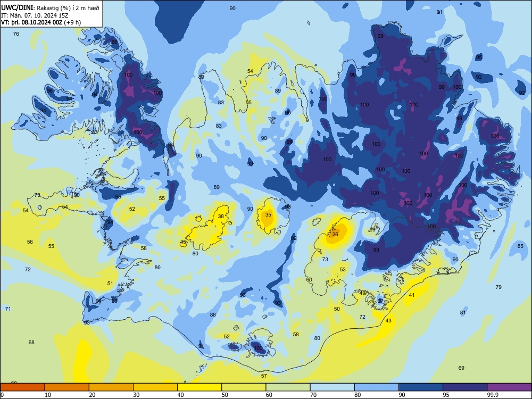
Task: Click the humidity value '39'
Action: pyautogui.click(x=372, y=230)
